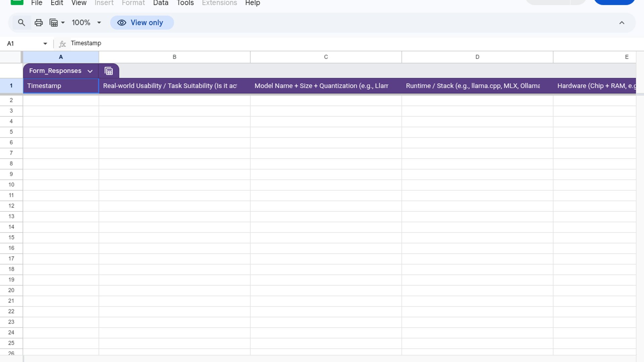Click the green Sheets logo
This screenshot has height=362, width=644.
click(x=17, y=2)
